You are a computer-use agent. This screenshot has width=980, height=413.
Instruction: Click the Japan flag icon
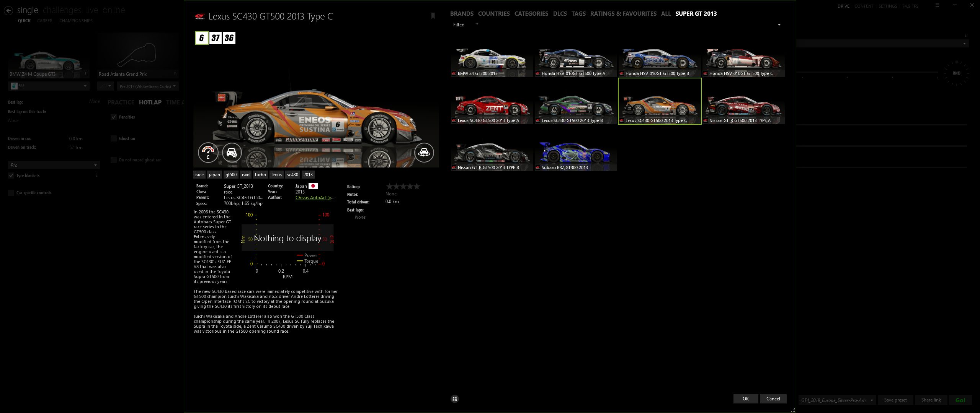point(313,186)
